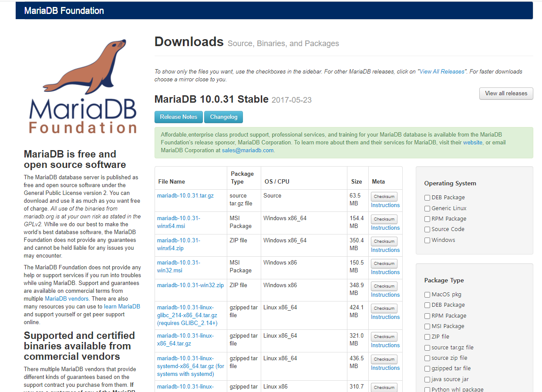This screenshot has height=392, width=542.
Task: Click the View all releases button
Action: [x=506, y=93]
